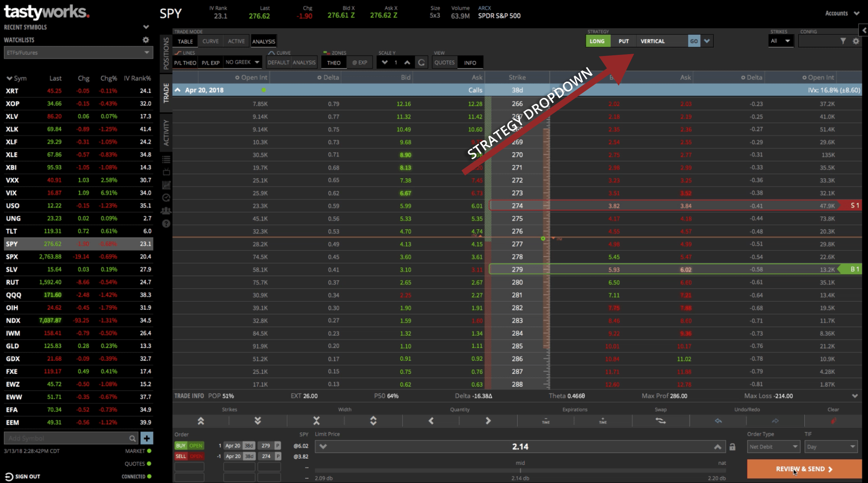This screenshot has width=868, height=483.
Task: Click the REVIEW & SEND button
Action: (x=804, y=469)
